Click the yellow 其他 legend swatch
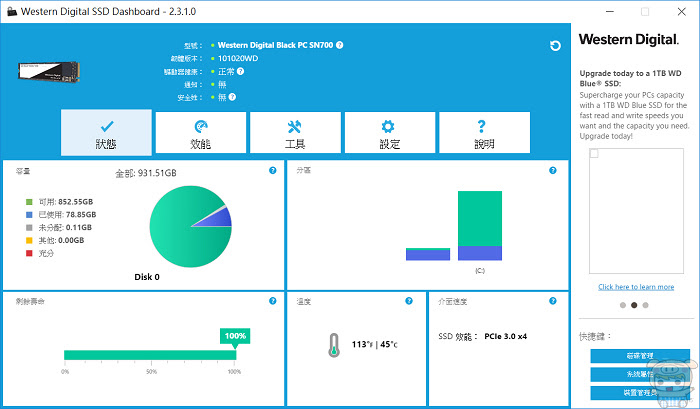The width and height of the screenshot is (700, 409). click(x=29, y=240)
